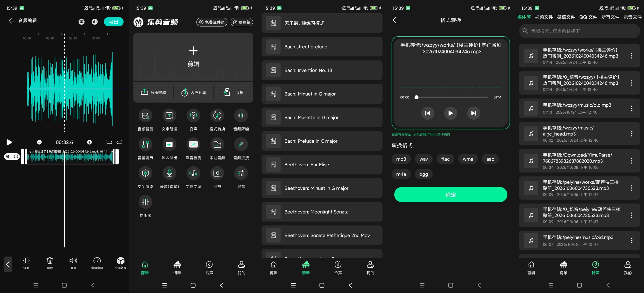The width and height of the screenshot is (644, 293).
Task: Click the 删除 trash icon in editor
Action: tap(50, 263)
